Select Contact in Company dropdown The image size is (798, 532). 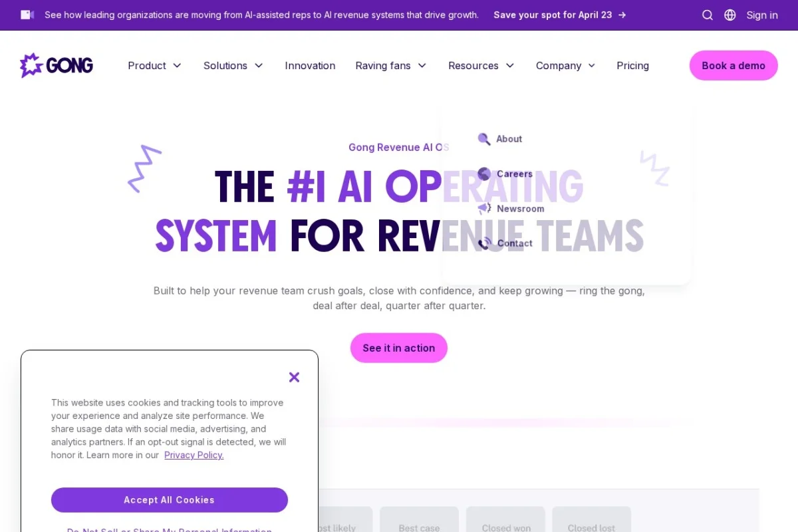(515, 243)
